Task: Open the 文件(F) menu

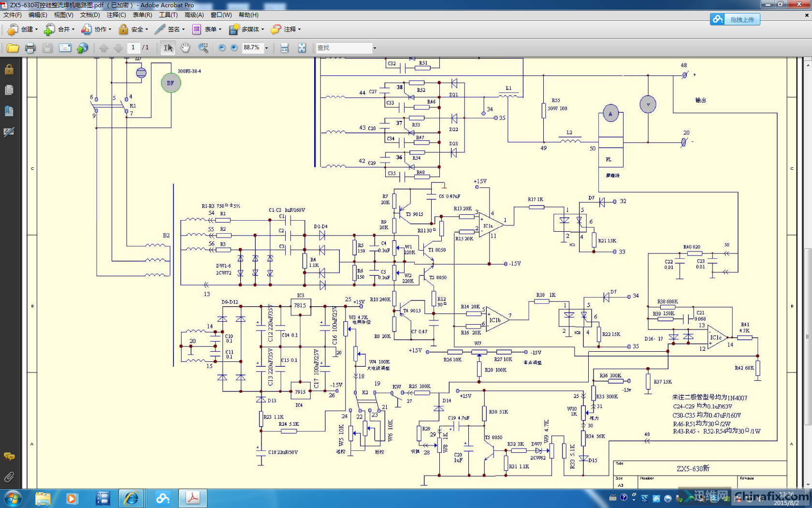Action: click(13, 15)
